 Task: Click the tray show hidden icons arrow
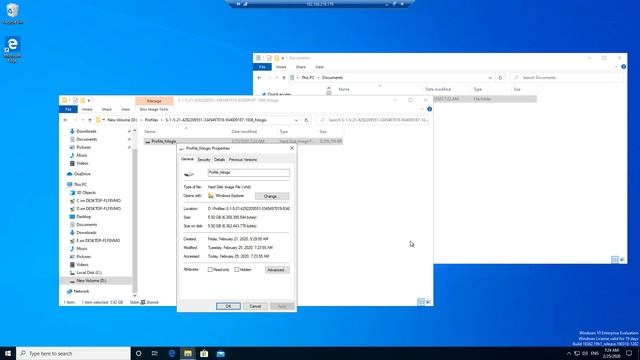tap(569, 353)
